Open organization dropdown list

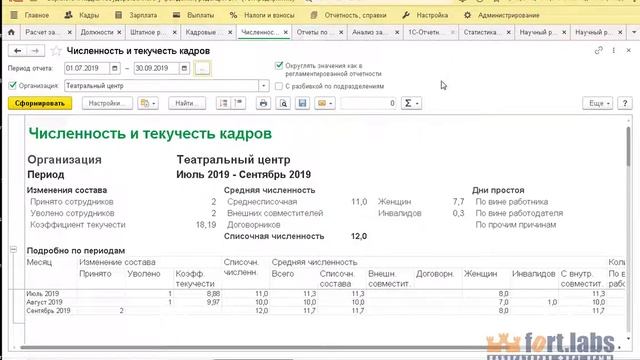[264, 86]
